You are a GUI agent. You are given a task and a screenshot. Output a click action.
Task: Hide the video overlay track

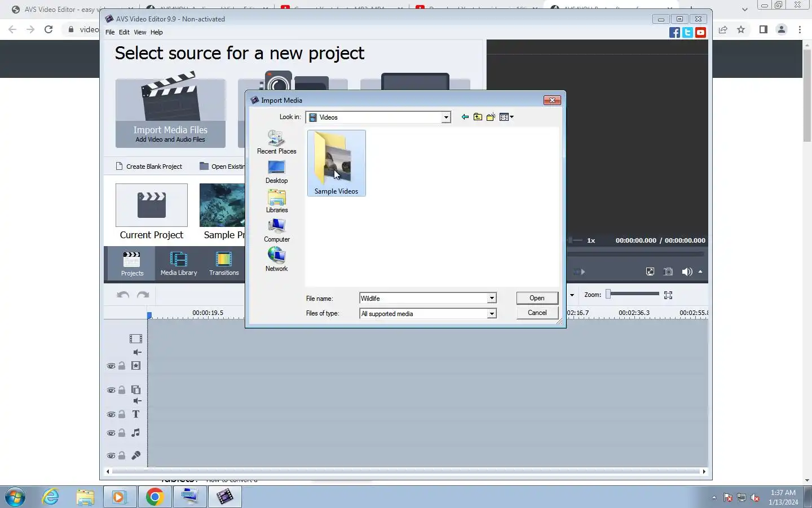tap(111, 391)
